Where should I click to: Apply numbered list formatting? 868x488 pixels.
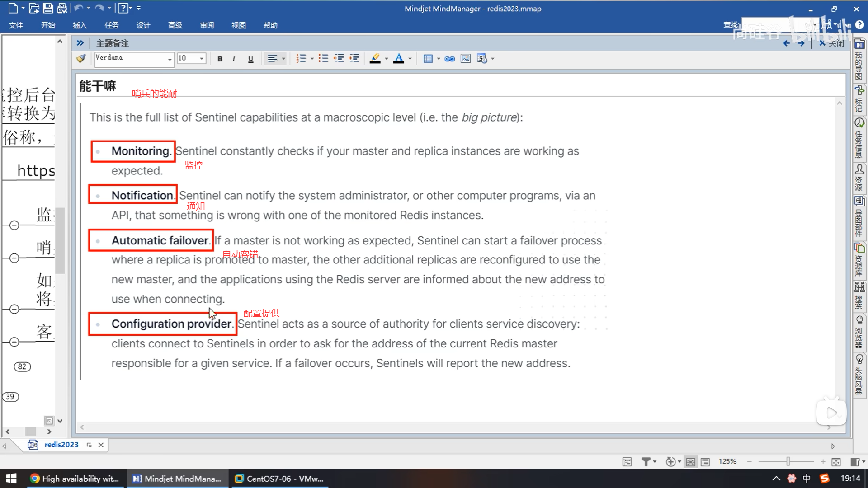301,59
